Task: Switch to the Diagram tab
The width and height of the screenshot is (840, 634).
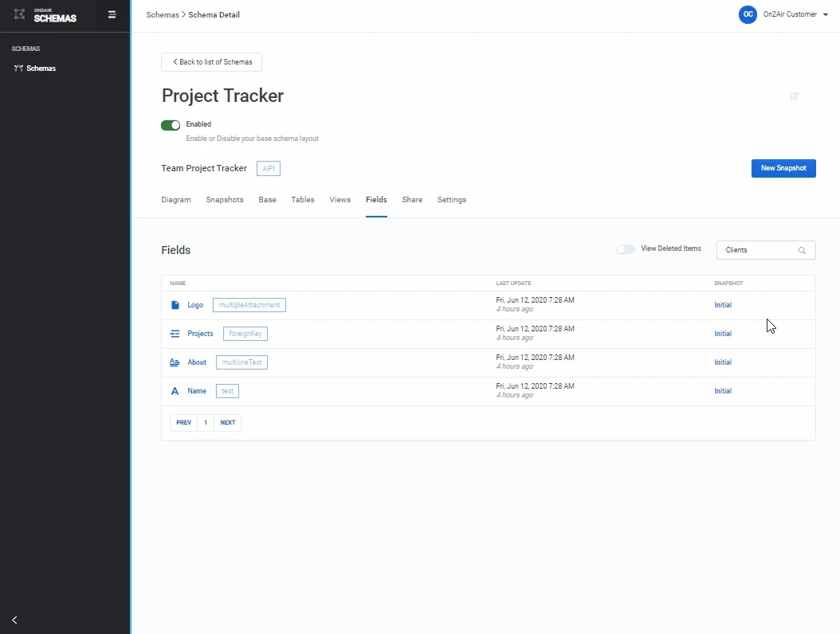Action: [x=176, y=200]
